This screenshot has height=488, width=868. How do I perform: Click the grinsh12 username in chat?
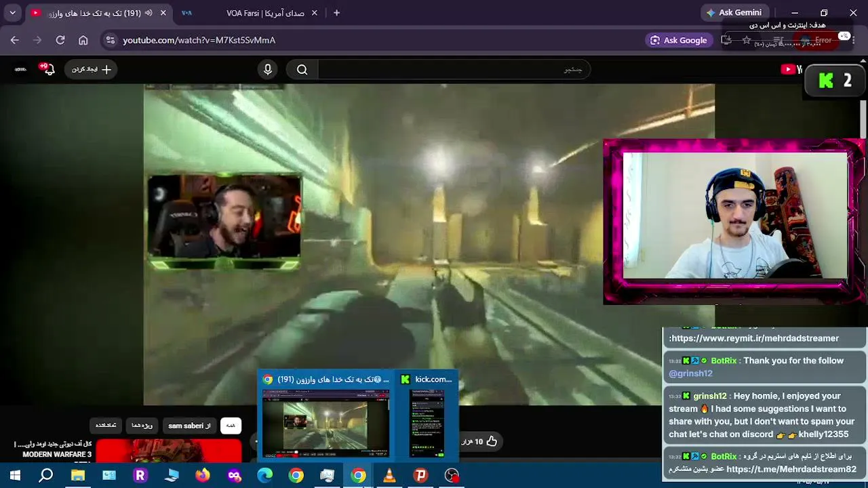709,396
